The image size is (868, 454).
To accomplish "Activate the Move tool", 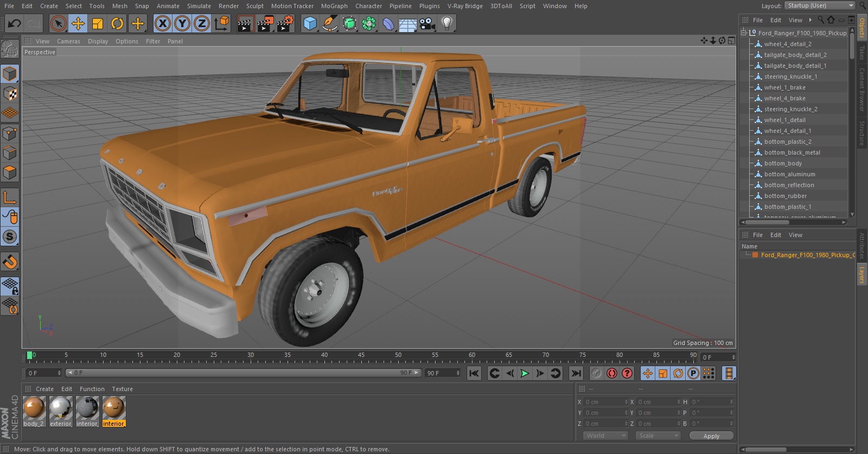I will pyautogui.click(x=78, y=23).
